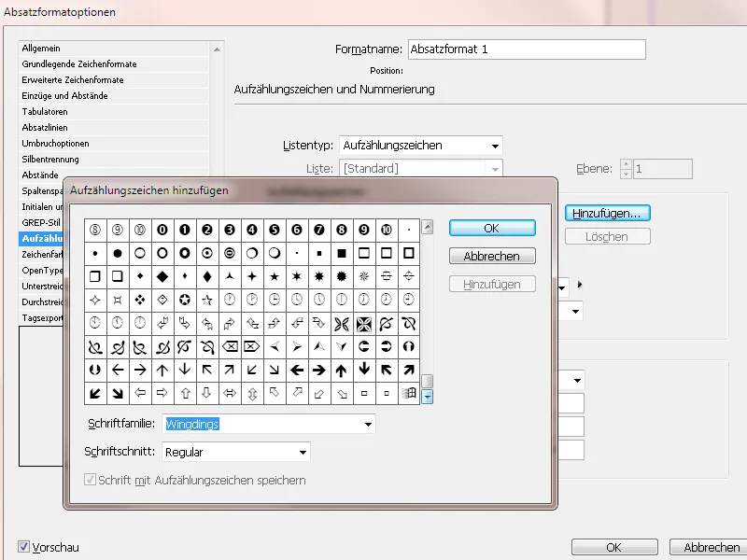Select the large solid round bullet glyph

[x=118, y=253]
